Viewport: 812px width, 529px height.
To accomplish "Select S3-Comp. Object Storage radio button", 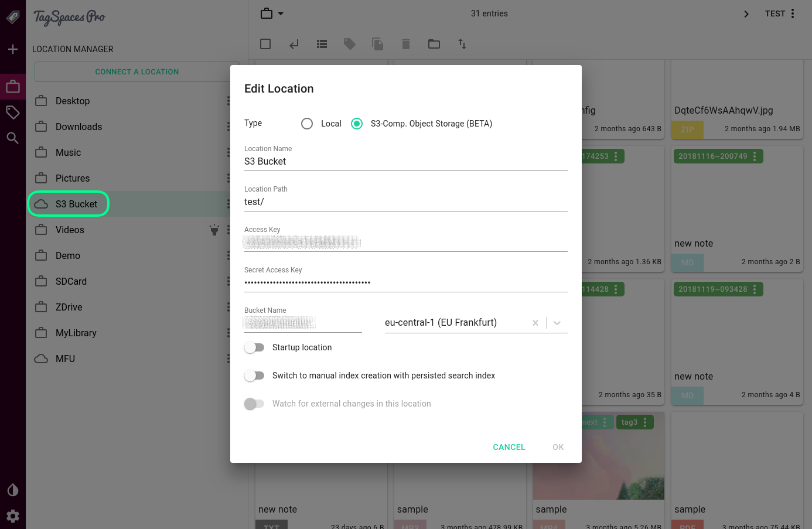I will click(357, 124).
